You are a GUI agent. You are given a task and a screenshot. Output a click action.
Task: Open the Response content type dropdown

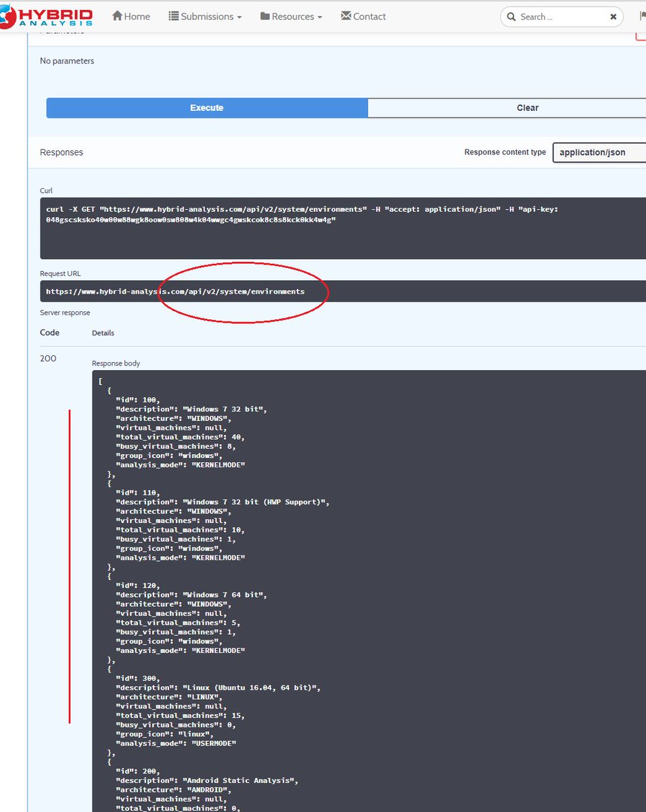pyautogui.click(x=599, y=152)
